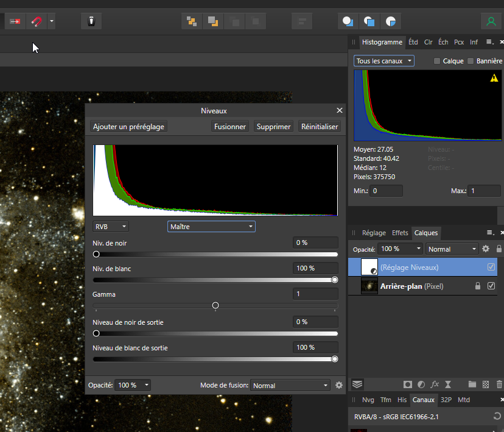Viewport: 504px width, 432px height.
Task: Open the Tous les canaux dropdown
Action: [384, 61]
